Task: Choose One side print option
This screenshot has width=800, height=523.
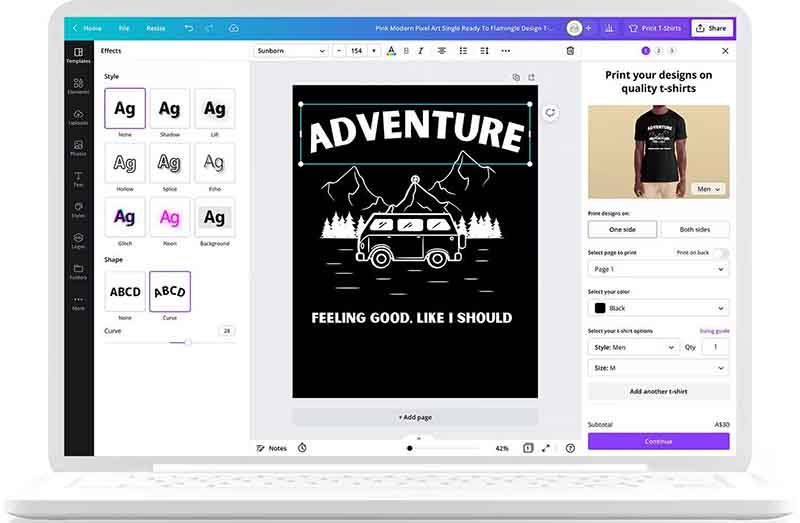Action: click(622, 229)
